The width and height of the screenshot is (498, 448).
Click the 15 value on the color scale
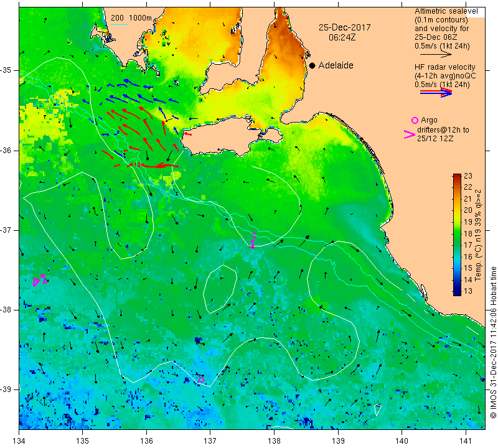click(x=468, y=268)
